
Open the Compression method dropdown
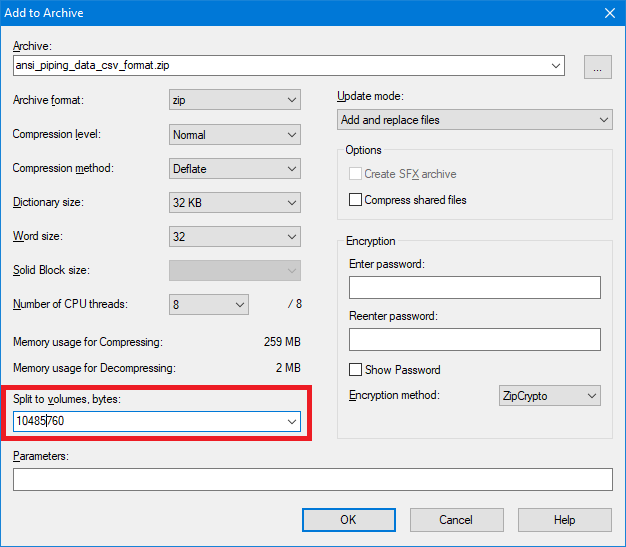pyautogui.click(x=235, y=168)
